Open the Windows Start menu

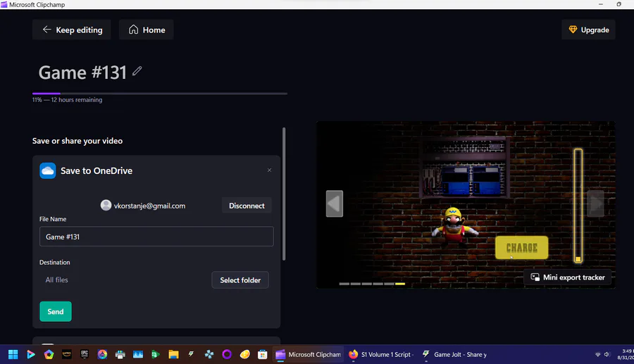(13, 354)
